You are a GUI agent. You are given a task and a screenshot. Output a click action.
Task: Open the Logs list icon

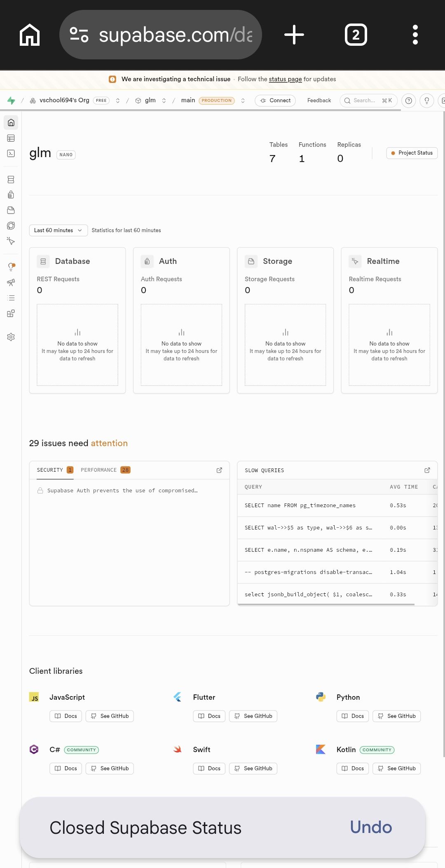[x=11, y=297]
